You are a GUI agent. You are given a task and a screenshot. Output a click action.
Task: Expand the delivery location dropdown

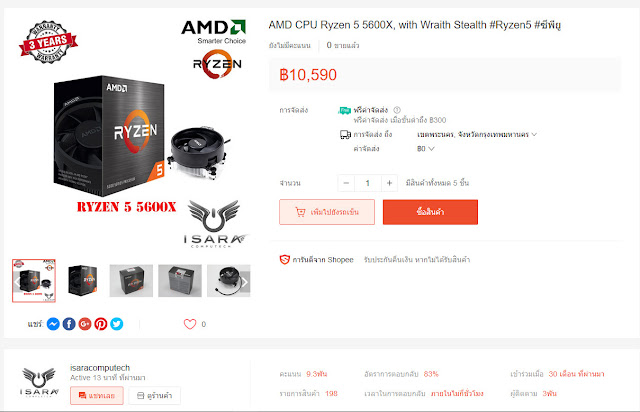point(477,134)
